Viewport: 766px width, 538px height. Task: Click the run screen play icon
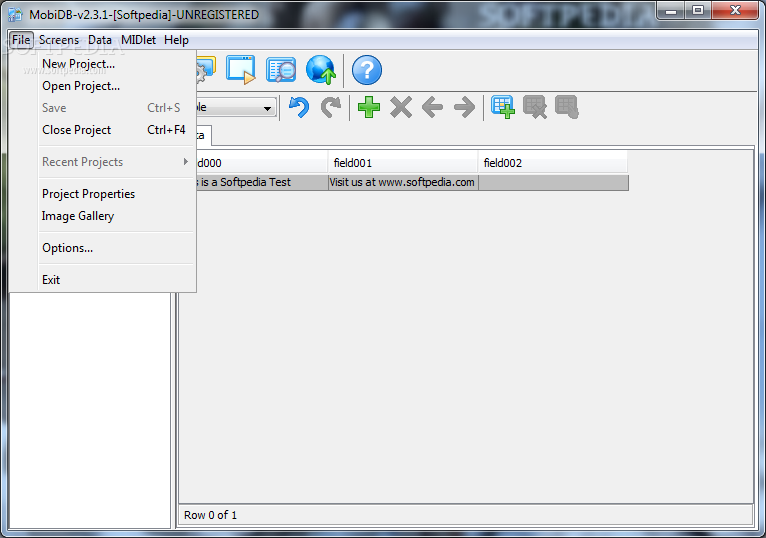pos(241,70)
